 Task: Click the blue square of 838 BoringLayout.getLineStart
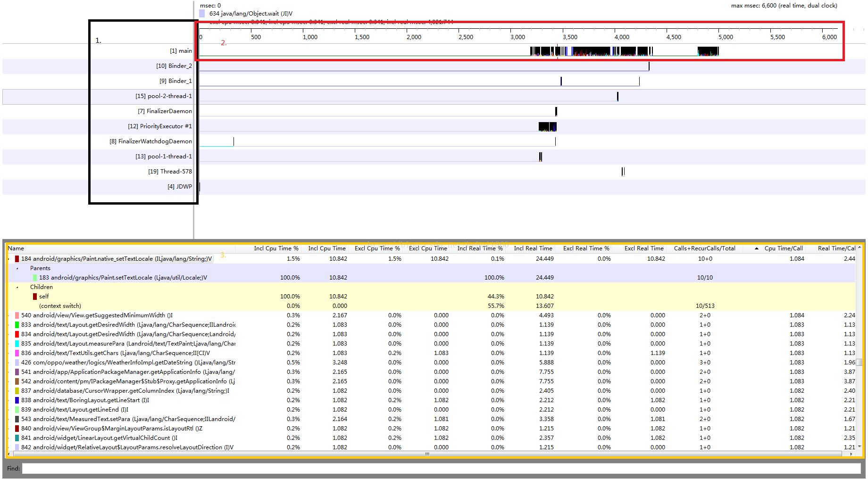click(17, 400)
